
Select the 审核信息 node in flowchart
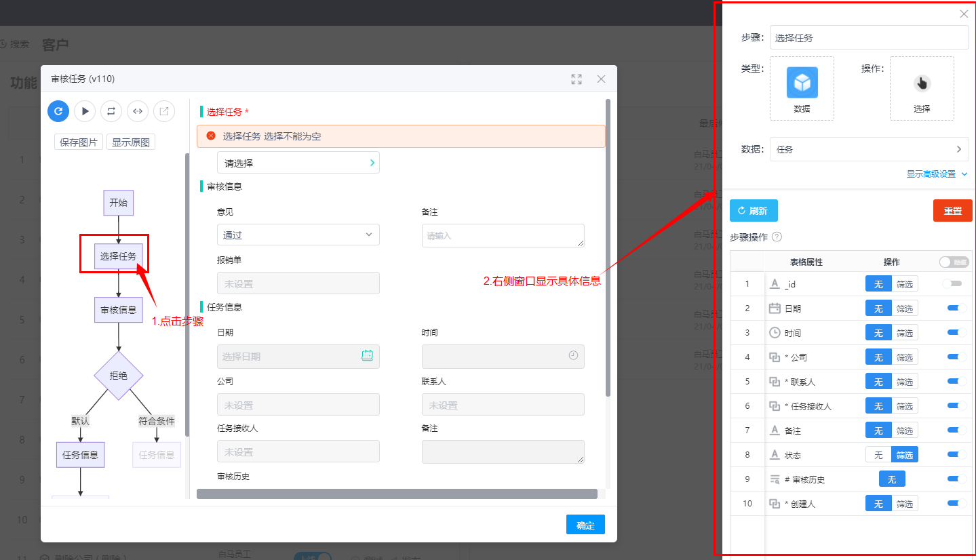[119, 310]
